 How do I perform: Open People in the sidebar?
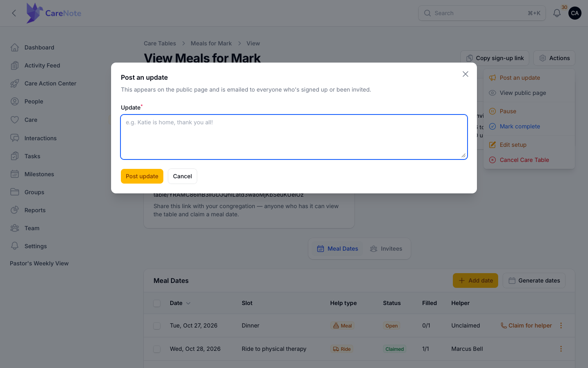34,101
